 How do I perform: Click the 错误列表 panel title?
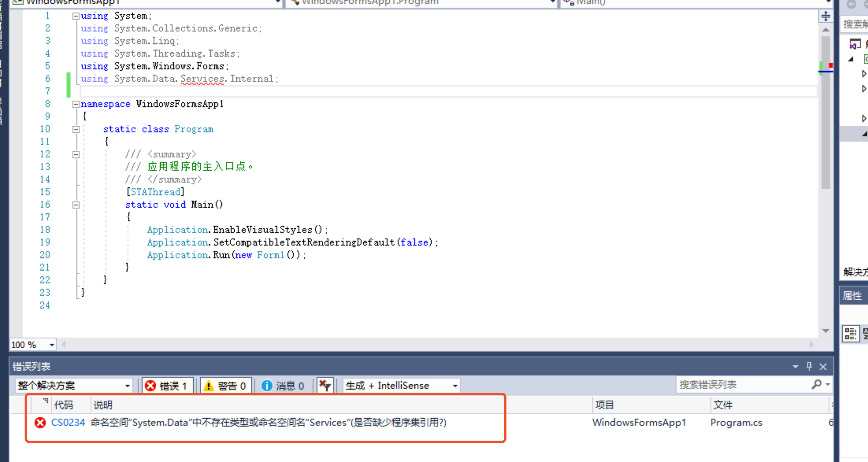(x=32, y=367)
